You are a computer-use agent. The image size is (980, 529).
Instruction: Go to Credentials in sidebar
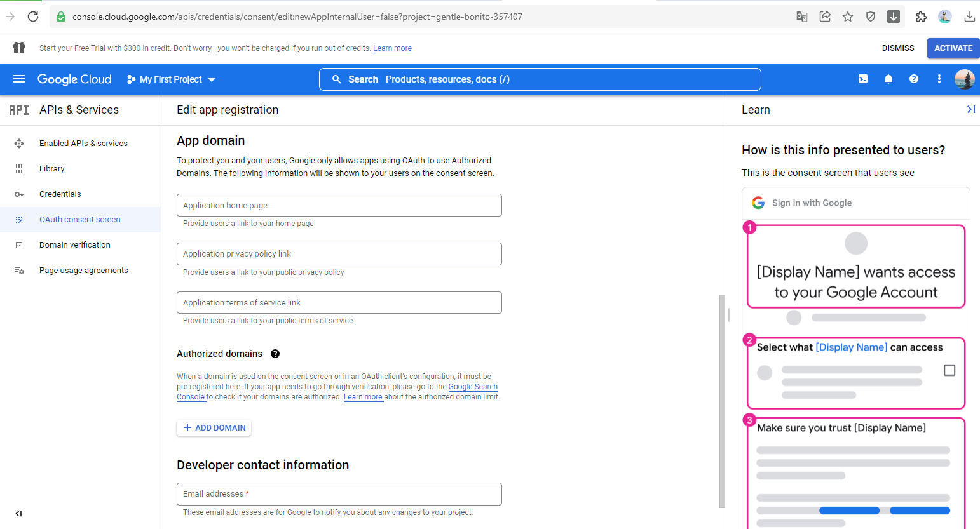tap(60, 194)
